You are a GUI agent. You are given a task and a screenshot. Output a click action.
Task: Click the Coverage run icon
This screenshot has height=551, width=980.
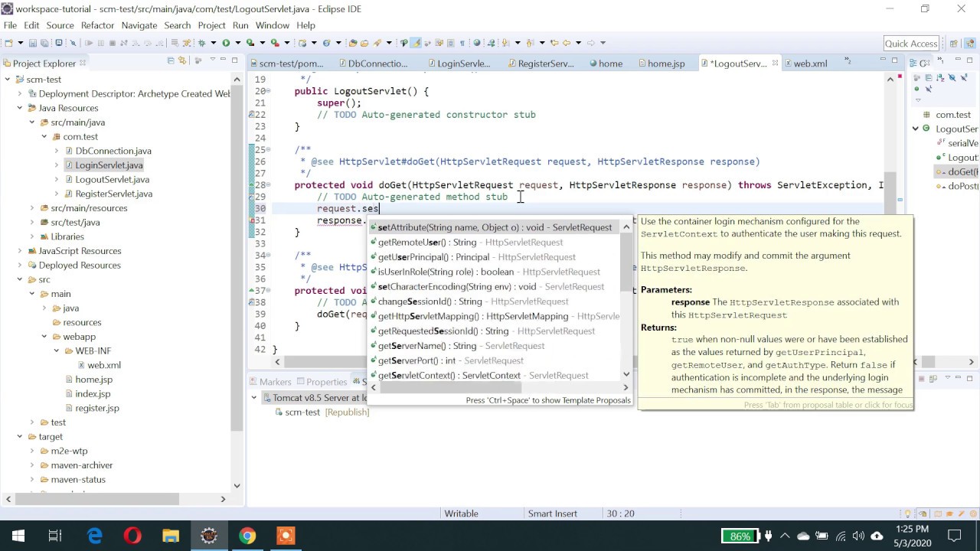[x=250, y=43]
